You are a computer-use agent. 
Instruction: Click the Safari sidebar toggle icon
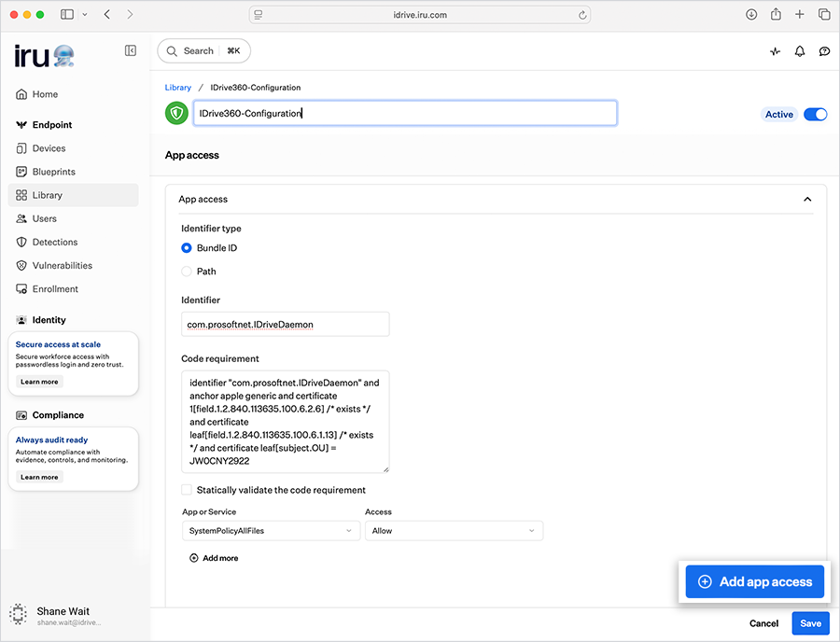pyautogui.click(x=67, y=14)
